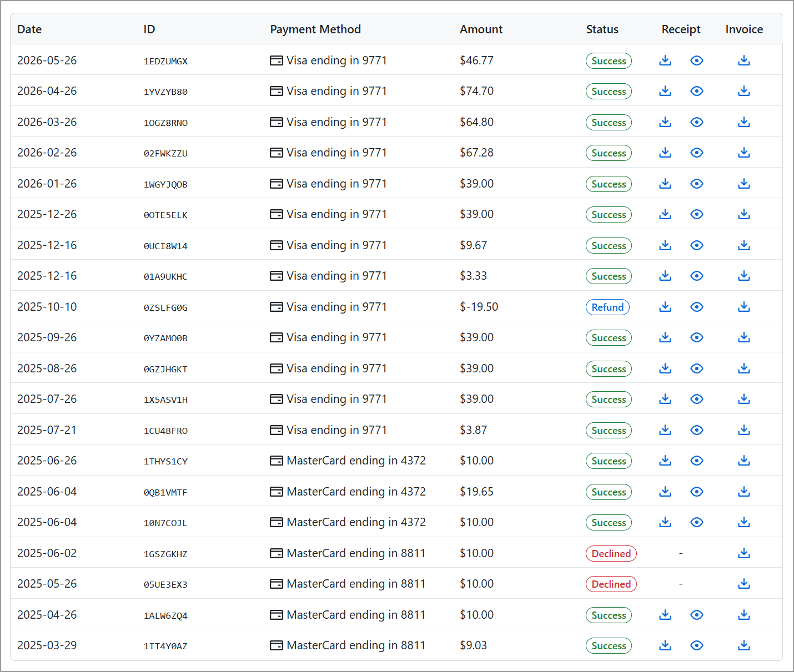View receipt for payment 1CU4BFRO
Screen dimensions: 794x672
pyautogui.click(x=697, y=430)
